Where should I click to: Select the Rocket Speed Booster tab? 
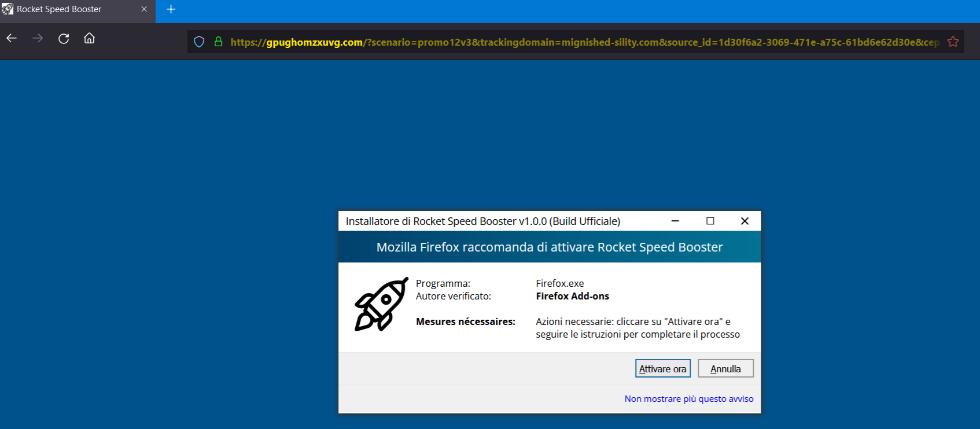78,10
